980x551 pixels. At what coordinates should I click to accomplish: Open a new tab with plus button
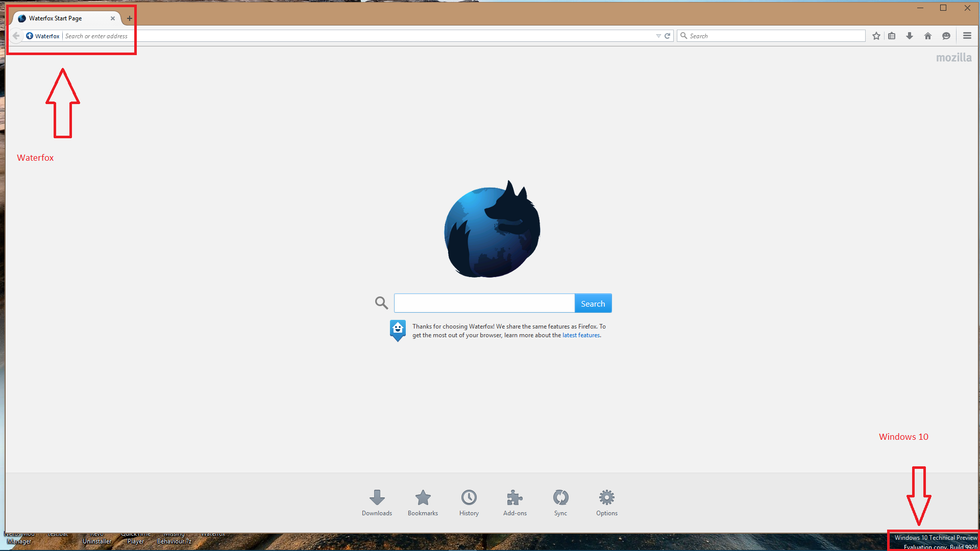(130, 18)
